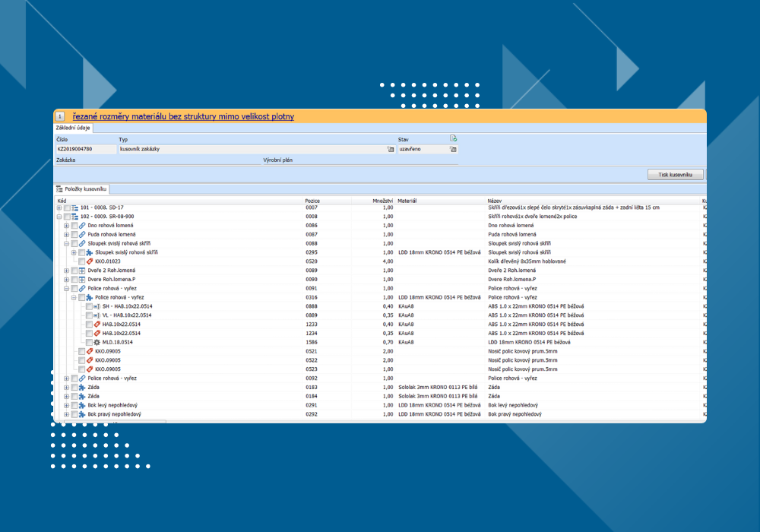Select checkbox of Dveře 2 Roh.lomená
Image resolution: width=760 pixels, height=532 pixels.
coord(74,271)
